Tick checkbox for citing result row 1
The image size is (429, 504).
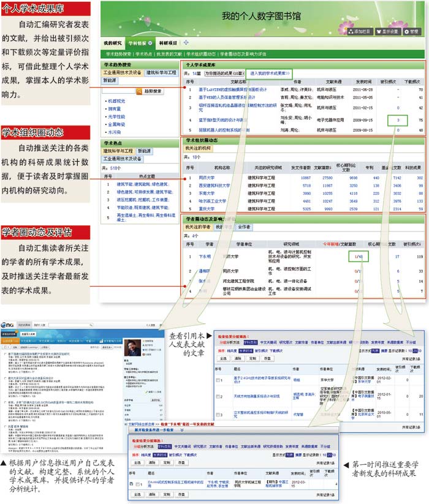coord(218,380)
